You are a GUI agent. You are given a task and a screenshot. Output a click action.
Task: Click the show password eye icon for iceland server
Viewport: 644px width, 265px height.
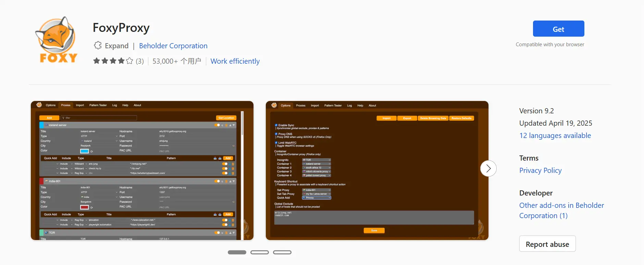[234, 146]
